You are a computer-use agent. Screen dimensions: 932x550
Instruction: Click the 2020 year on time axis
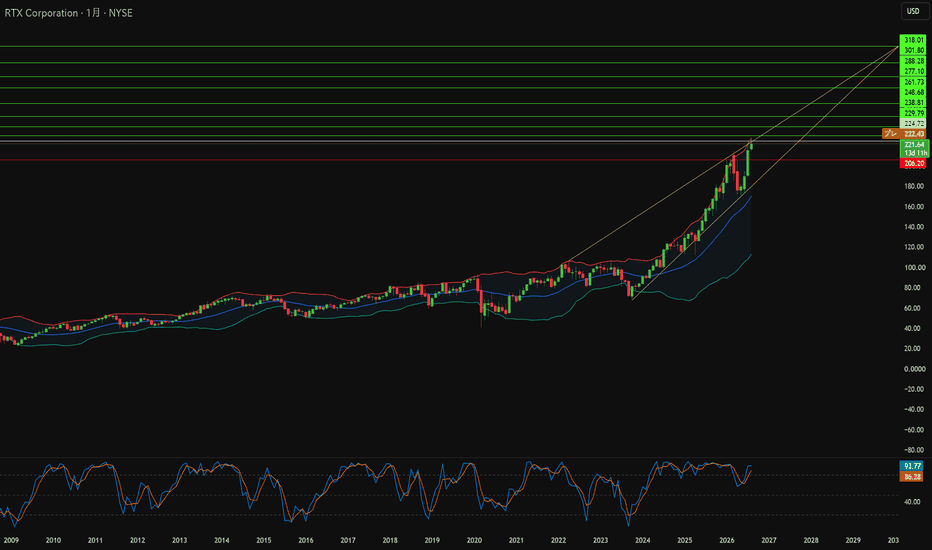(474, 540)
